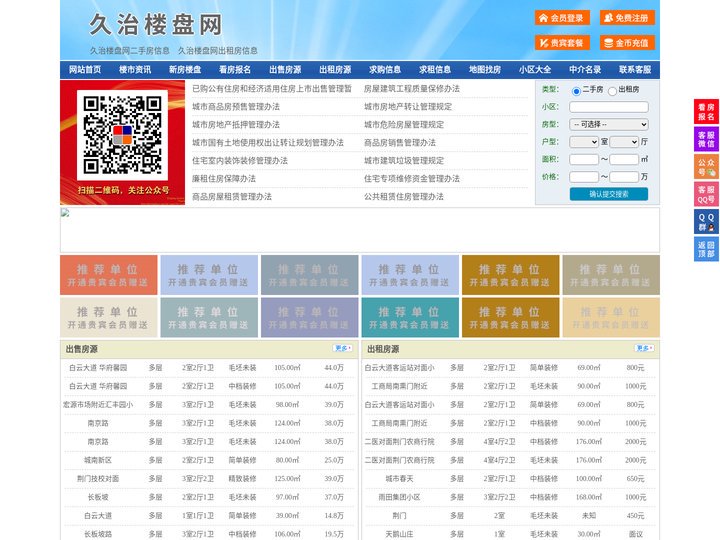Open 城市春天 rental listing
The width and height of the screenshot is (720, 540).
[399, 478]
